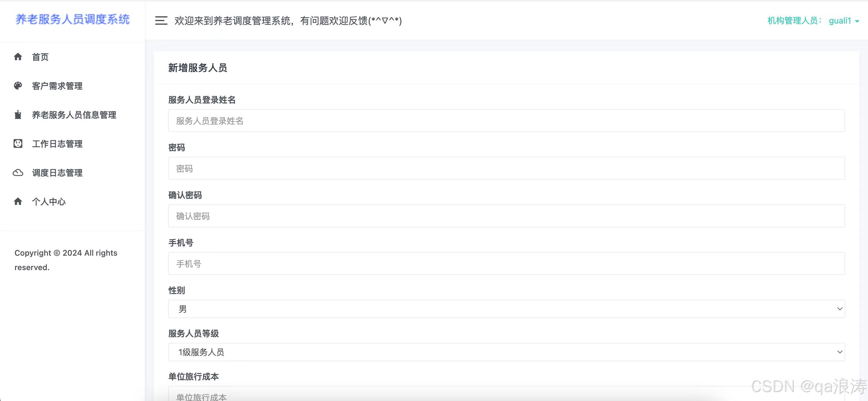868x401 pixels.
Task: Click the house icon beside 个人中心
Action: point(18,201)
